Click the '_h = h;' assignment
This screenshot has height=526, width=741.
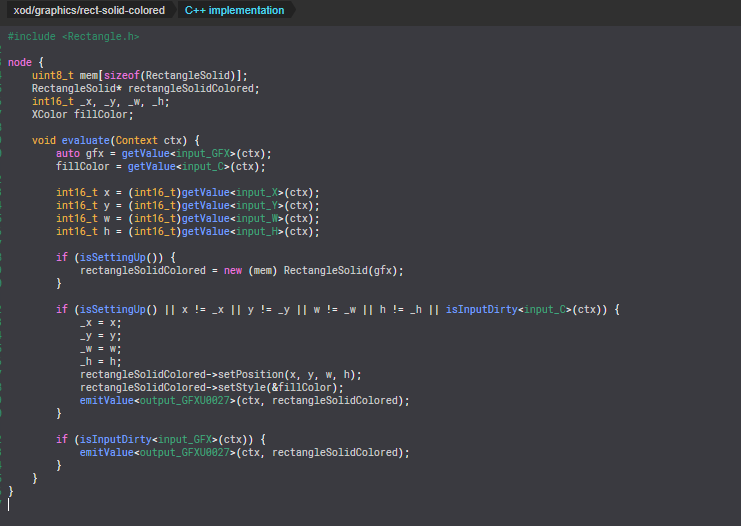(x=101, y=362)
